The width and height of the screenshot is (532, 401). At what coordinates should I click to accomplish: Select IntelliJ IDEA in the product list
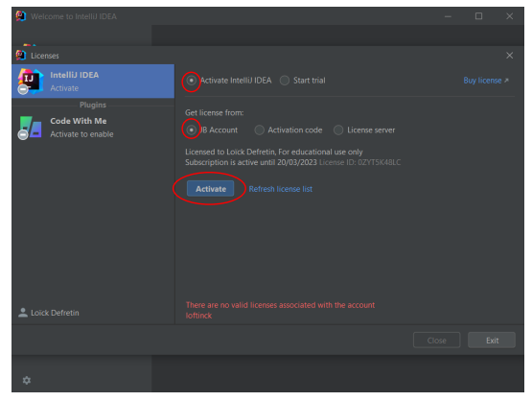click(x=93, y=82)
